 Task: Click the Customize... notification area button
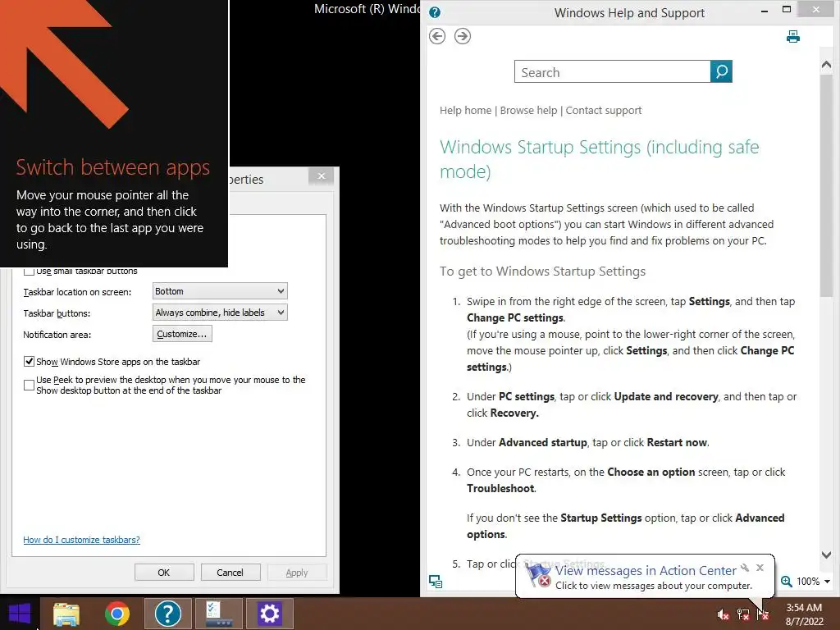point(182,334)
